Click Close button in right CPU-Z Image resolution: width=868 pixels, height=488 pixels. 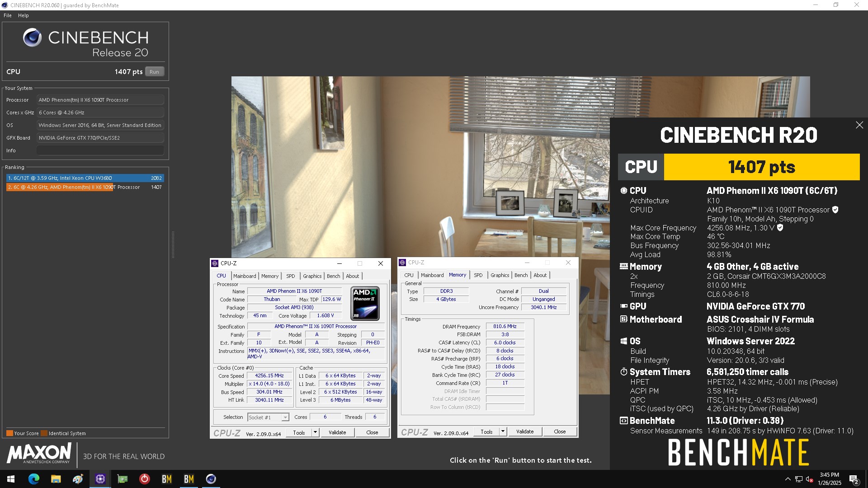point(560,432)
